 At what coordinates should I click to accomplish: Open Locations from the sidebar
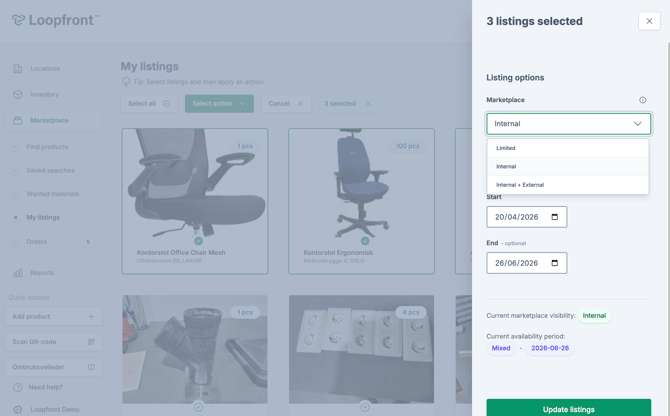point(44,69)
